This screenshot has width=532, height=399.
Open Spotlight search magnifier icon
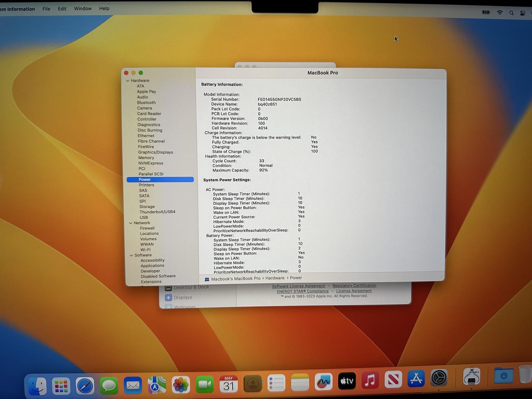(x=511, y=13)
